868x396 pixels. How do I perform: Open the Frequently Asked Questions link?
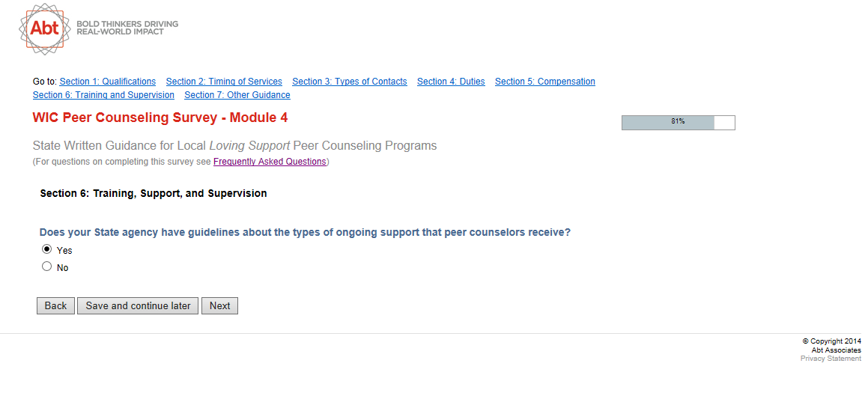[x=270, y=162]
